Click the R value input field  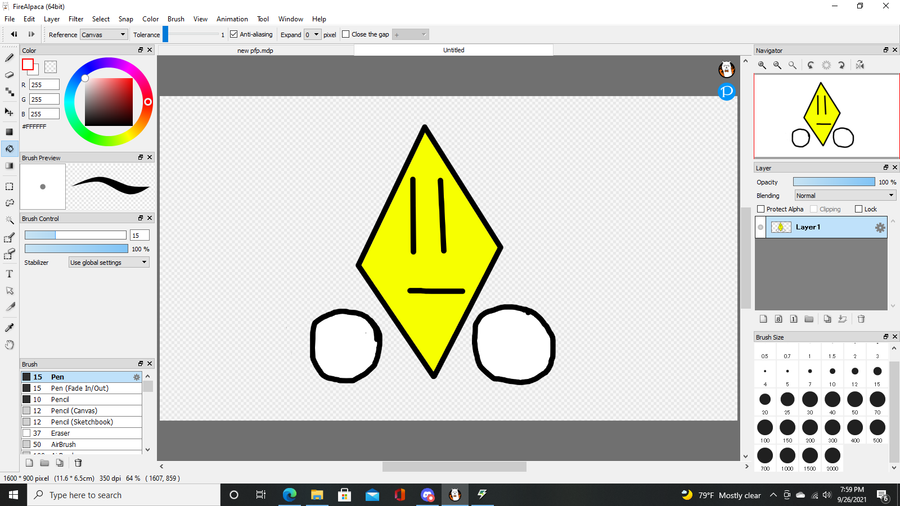(x=44, y=85)
